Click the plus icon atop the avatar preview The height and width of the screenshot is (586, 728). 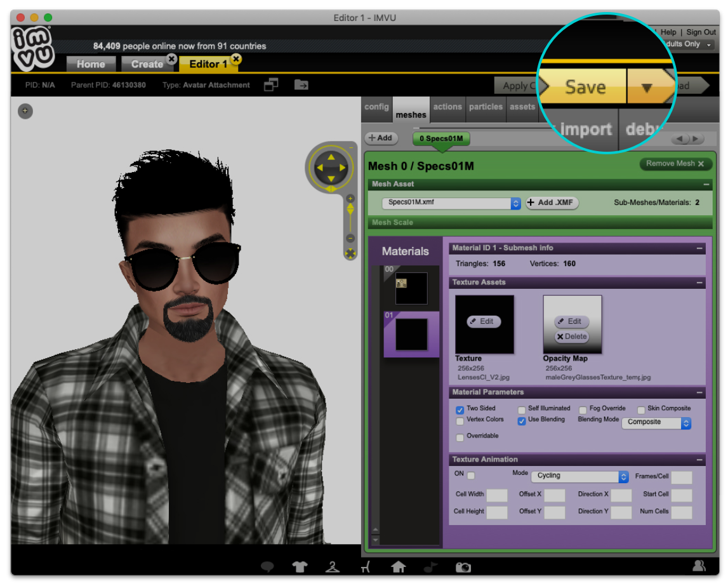(x=25, y=111)
